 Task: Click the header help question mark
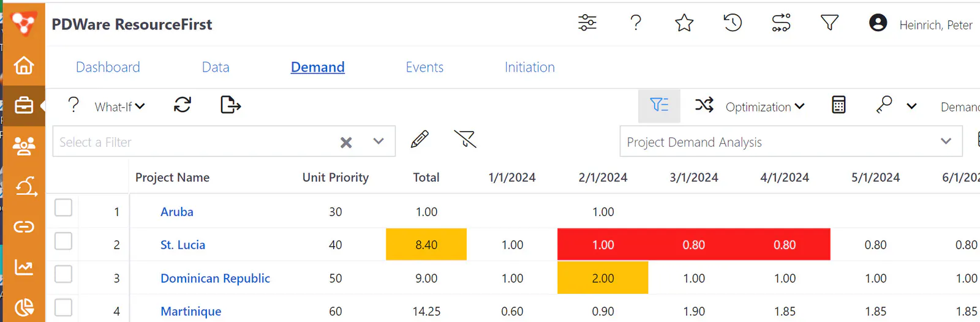[636, 23]
